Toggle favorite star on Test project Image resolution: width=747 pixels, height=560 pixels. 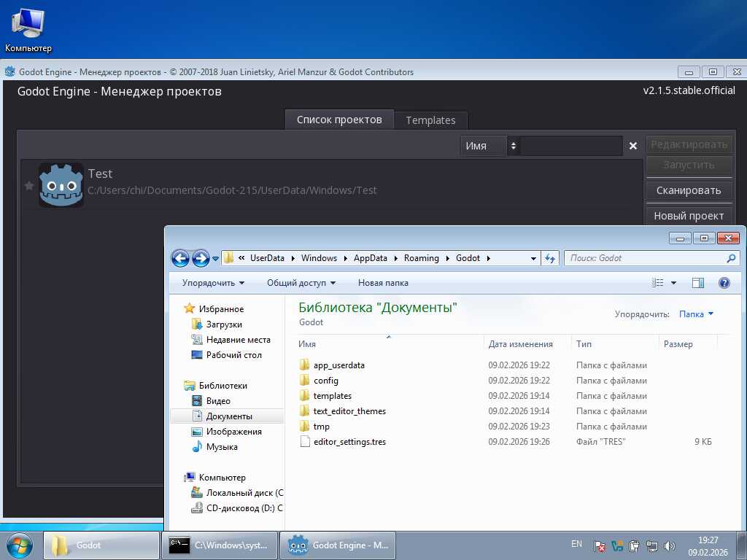[29, 186]
